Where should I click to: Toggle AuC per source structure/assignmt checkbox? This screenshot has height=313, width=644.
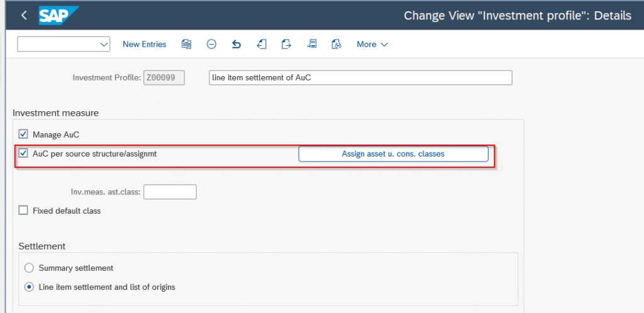point(24,153)
